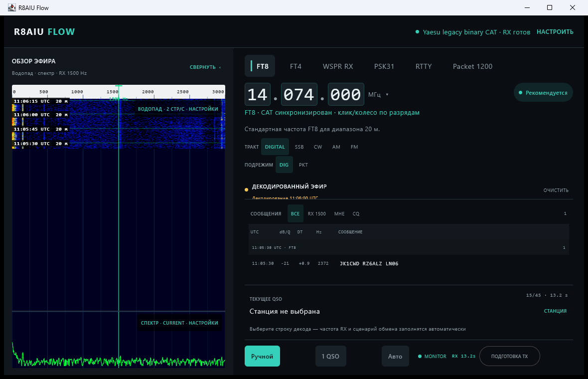Click the 074 kHz frequency digits
This screenshot has height=379, width=588.
299,94
